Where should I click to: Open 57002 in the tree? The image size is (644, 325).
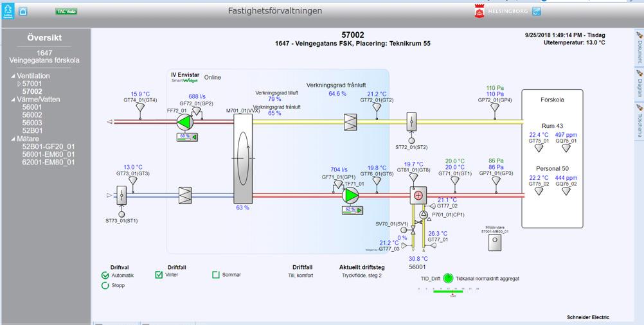point(32,91)
